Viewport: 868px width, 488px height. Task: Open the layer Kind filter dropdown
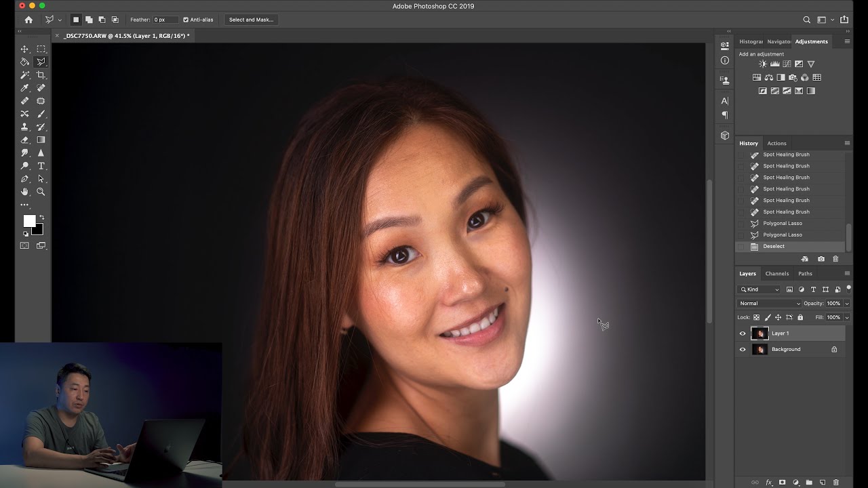click(760, 289)
